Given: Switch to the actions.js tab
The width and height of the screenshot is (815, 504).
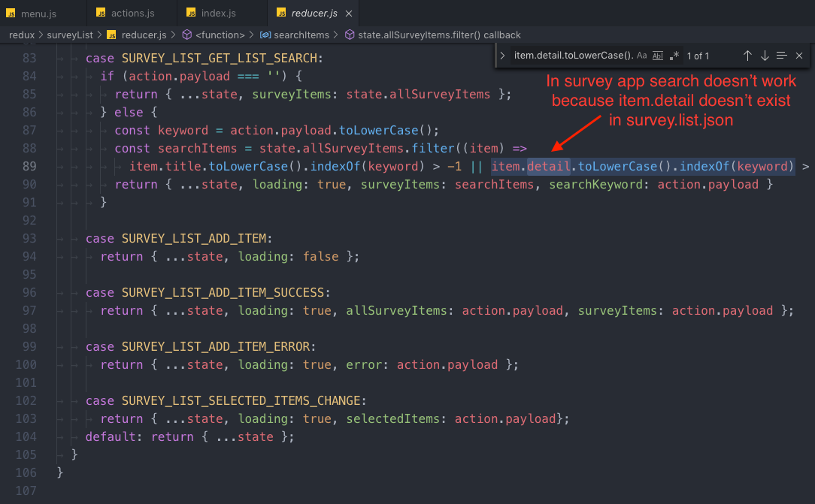Looking at the screenshot, I should [x=132, y=14].
